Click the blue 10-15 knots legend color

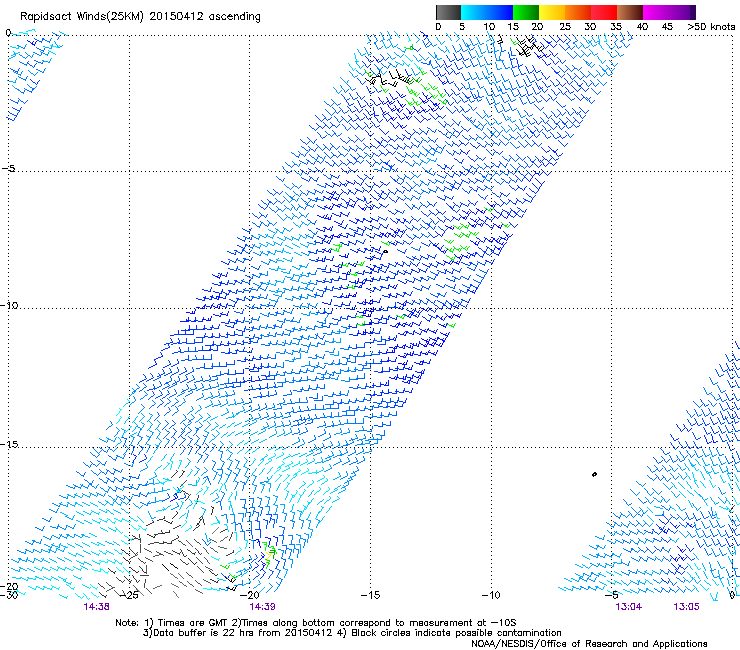[500, 12]
